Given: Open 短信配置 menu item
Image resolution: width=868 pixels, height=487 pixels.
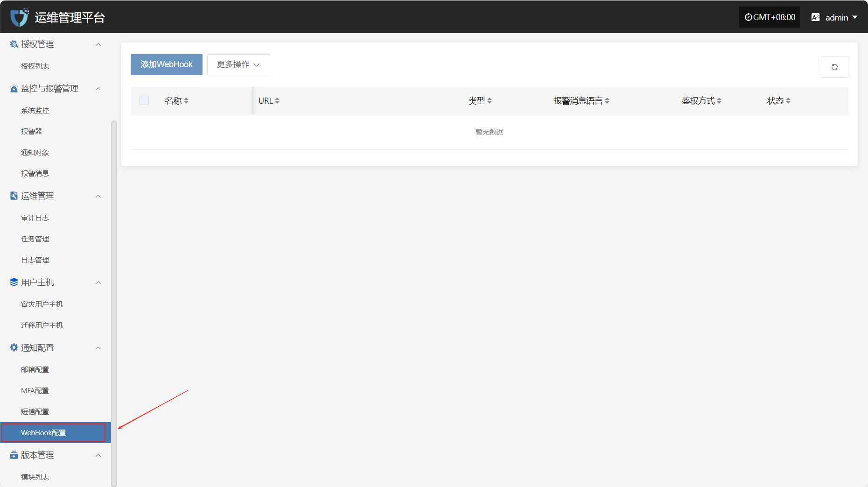Looking at the screenshot, I should (56, 412).
